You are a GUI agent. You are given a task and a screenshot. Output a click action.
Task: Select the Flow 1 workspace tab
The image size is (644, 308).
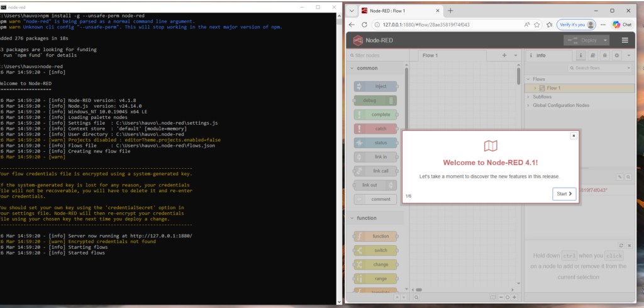pyautogui.click(x=430, y=55)
